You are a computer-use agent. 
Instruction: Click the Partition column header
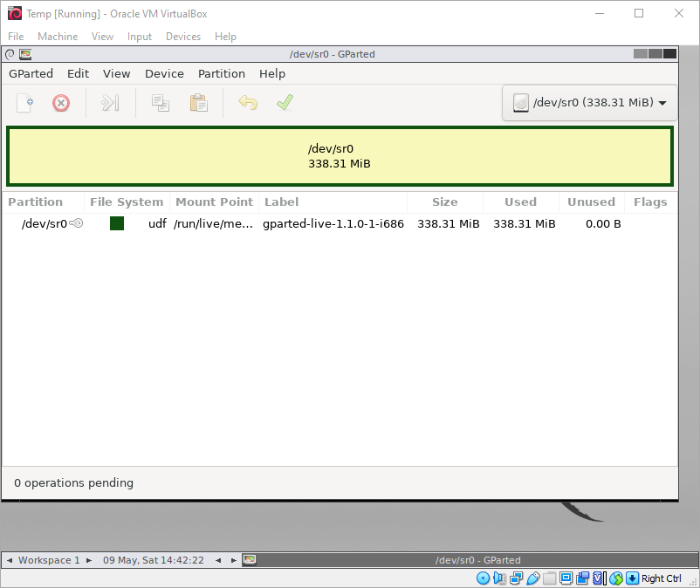(44, 202)
